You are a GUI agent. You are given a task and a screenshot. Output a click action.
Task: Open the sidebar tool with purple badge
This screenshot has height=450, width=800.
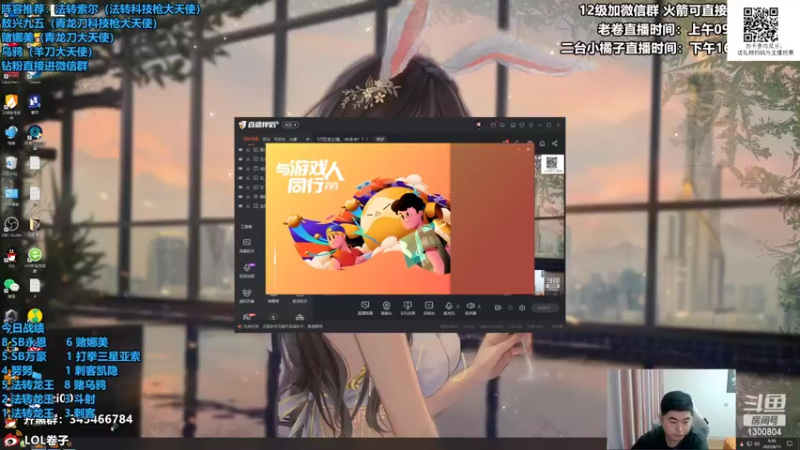point(247,270)
